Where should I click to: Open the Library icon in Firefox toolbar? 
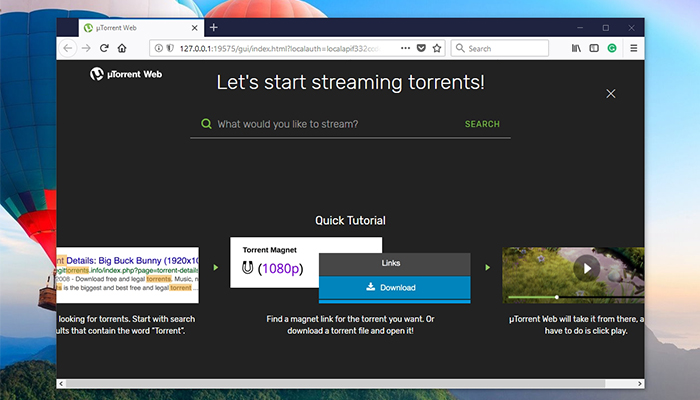point(576,48)
